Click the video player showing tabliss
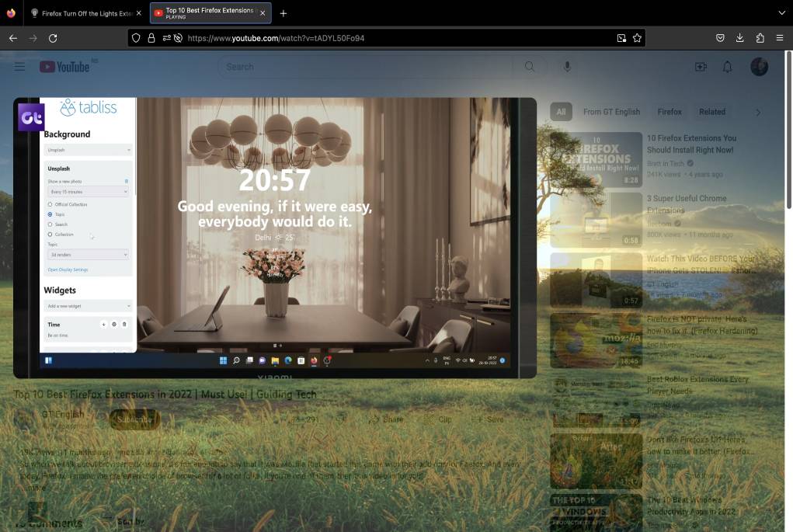The width and height of the screenshot is (793, 532). 275,238
